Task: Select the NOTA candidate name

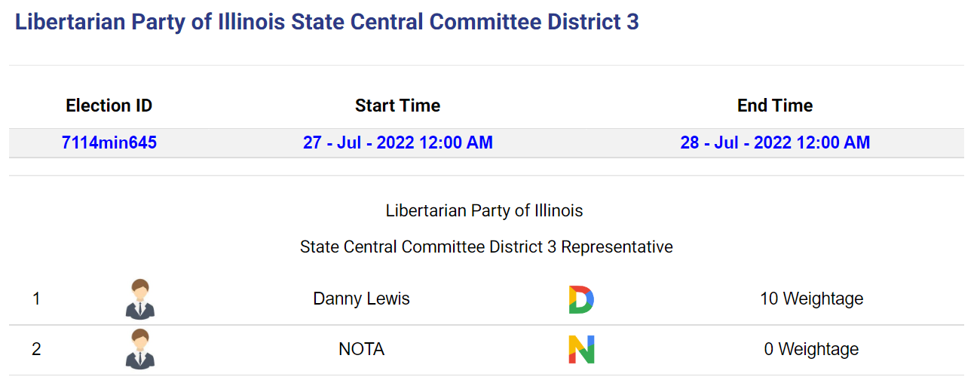Action: click(361, 349)
